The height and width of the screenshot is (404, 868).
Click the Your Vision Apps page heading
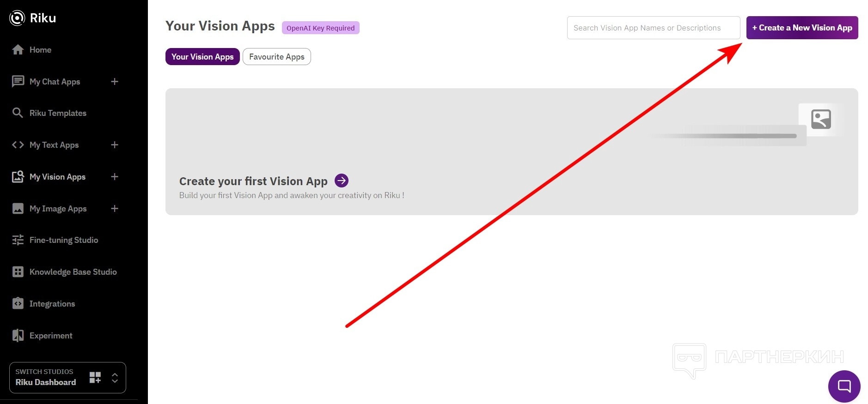(x=220, y=26)
